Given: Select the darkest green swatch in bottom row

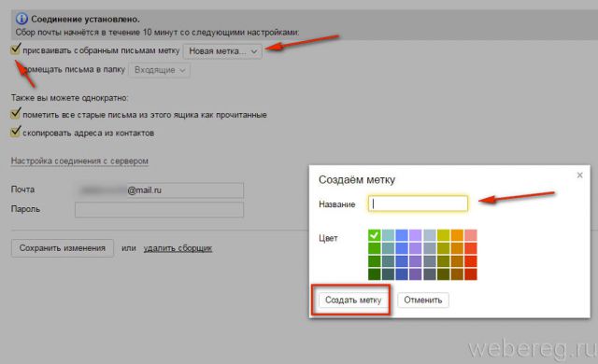Looking at the screenshot, I should pyautogui.click(x=374, y=274).
